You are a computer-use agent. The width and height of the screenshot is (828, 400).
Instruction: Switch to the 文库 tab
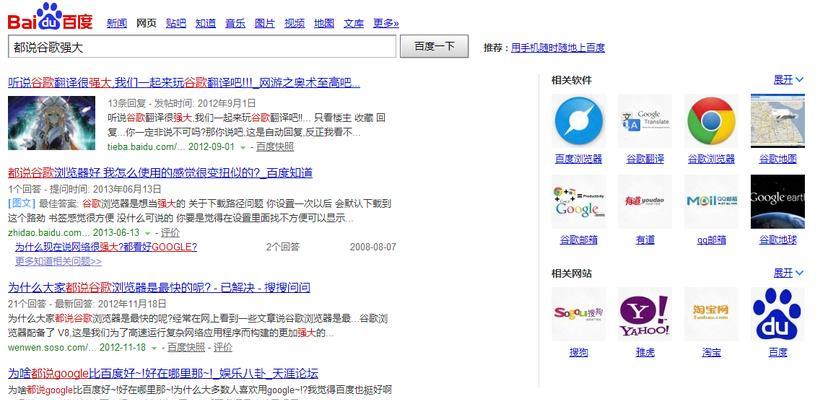354,23
